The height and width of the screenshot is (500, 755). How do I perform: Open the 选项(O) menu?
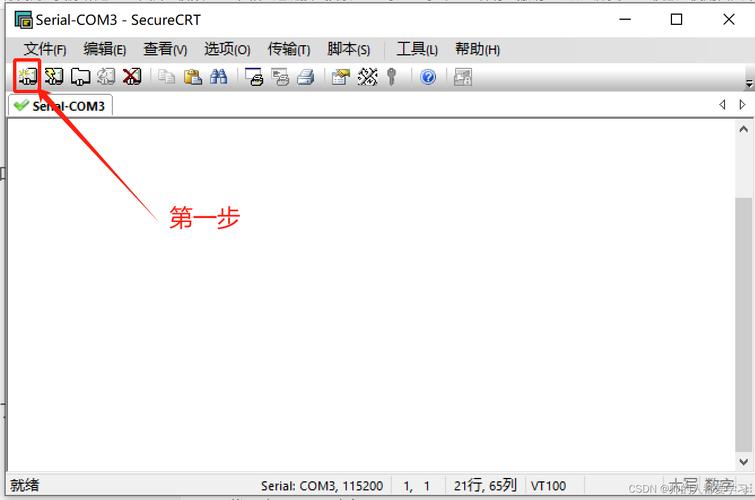click(x=227, y=49)
